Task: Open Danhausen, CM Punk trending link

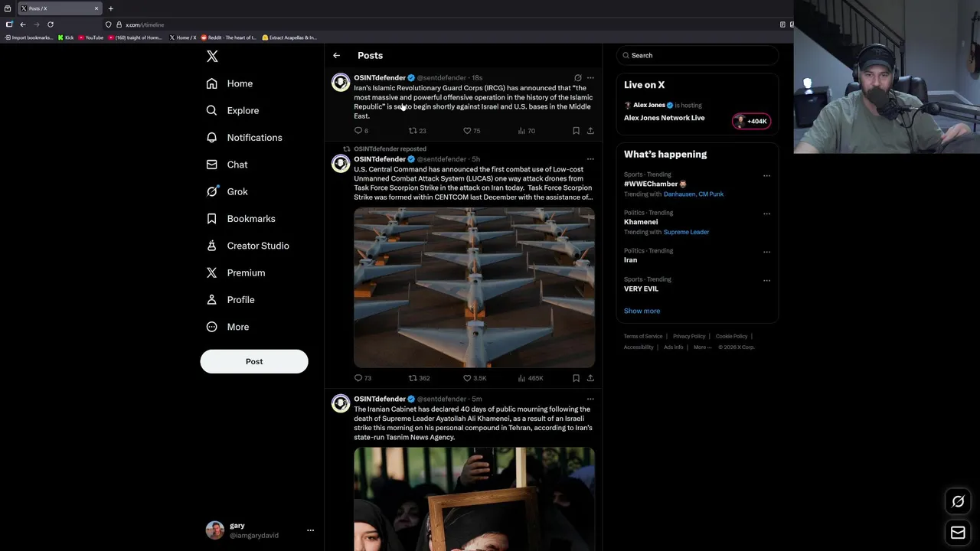Action: tap(694, 194)
